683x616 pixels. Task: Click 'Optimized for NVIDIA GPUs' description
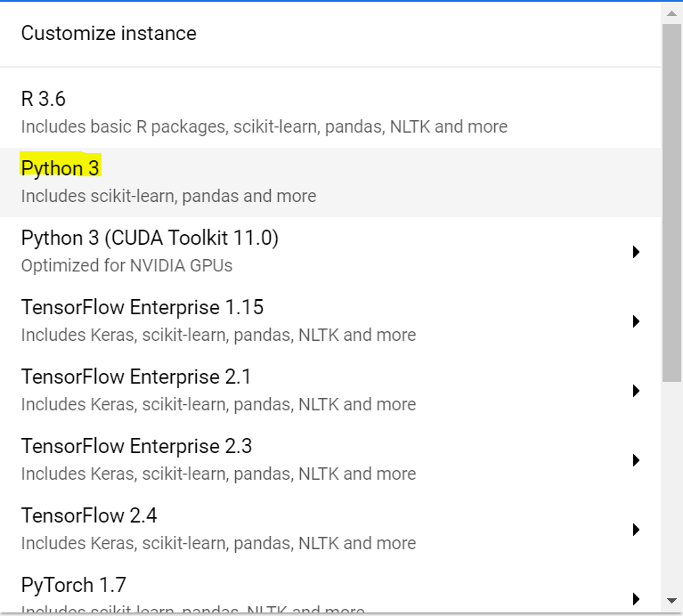coord(126,265)
